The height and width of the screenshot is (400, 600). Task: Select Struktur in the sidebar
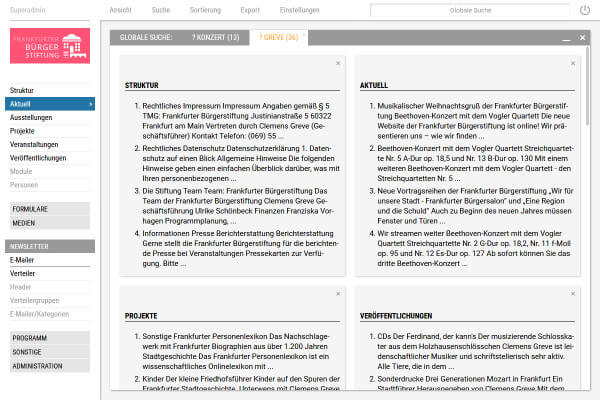pyautogui.click(x=50, y=90)
